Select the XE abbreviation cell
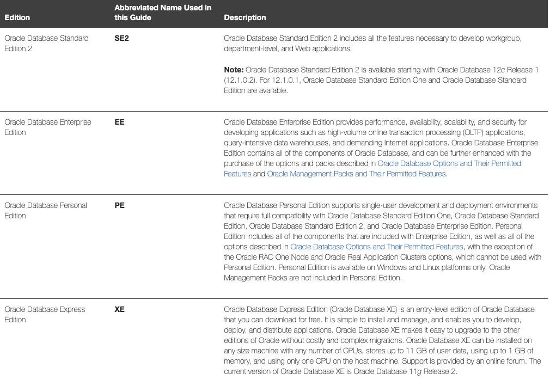This screenshot has width=550, height=392. 119,310
